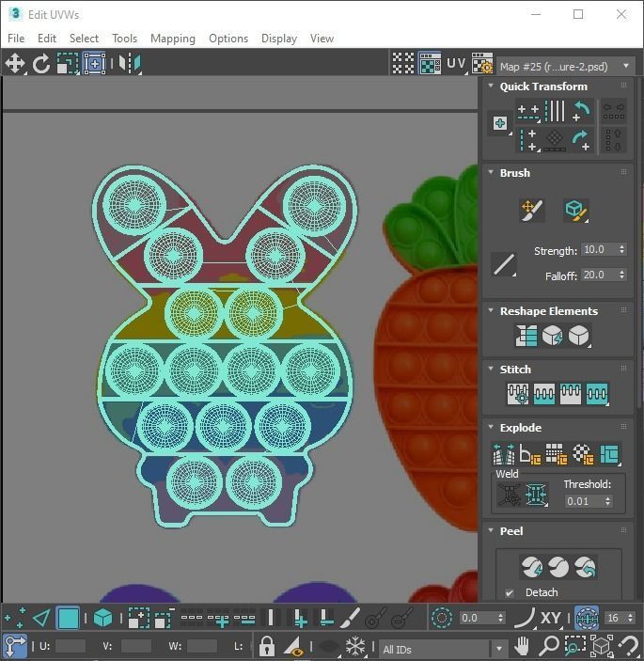This screenshot has height=661, width=644.
Task: Collapse the Explode rollout
Action: [x=491, y=427]
